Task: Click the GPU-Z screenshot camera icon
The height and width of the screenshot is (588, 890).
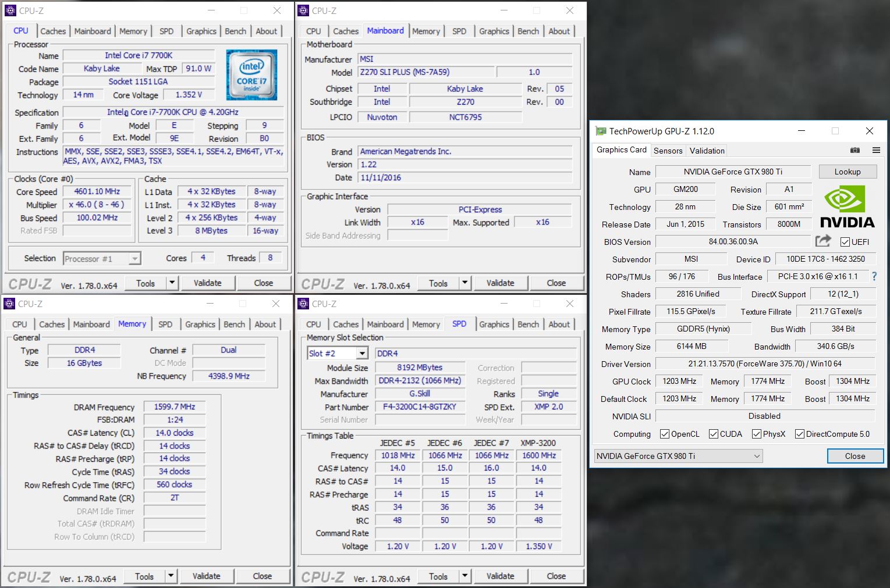Action: [x=855, y=150]
